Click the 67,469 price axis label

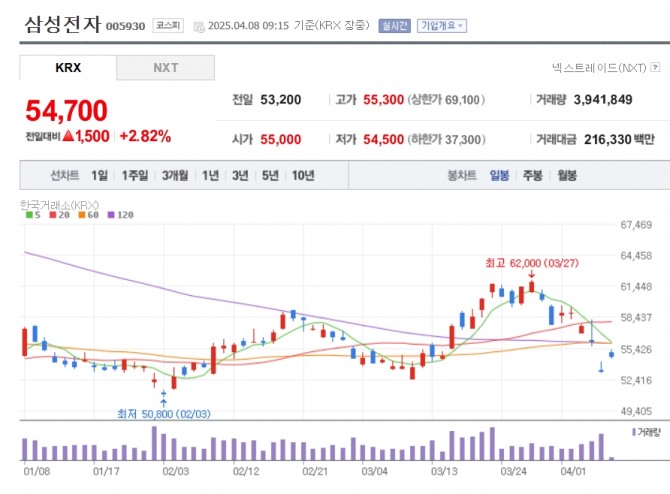coord(636,225)
